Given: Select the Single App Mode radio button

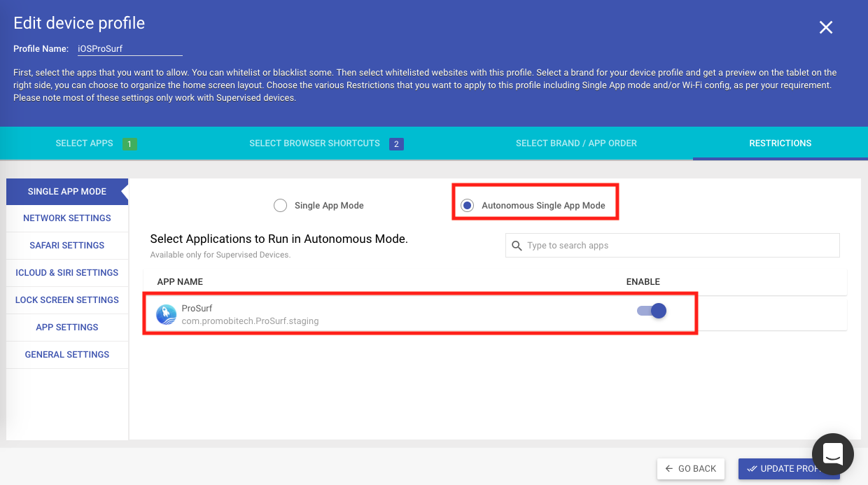Looking at the screenshot, I should click(280, 206).
